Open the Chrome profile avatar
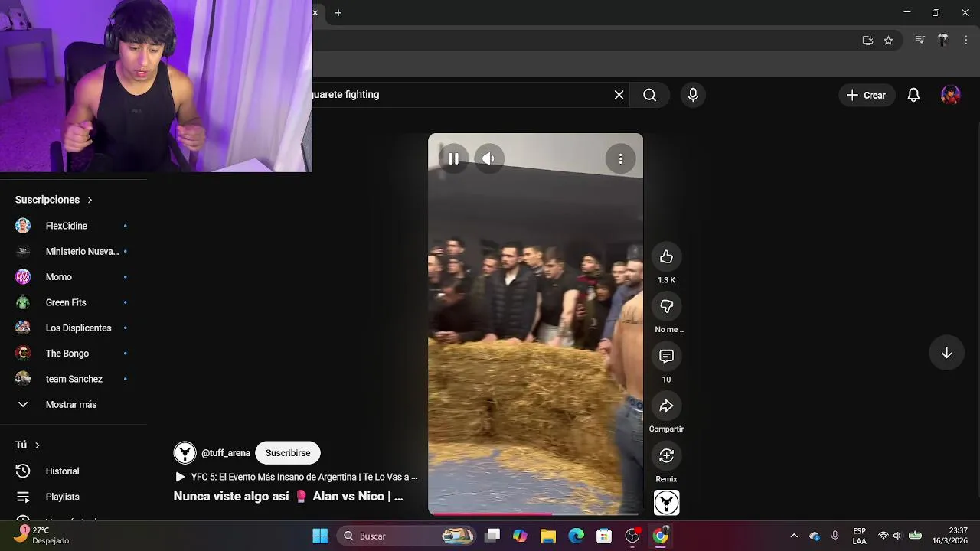This screenshot has width=980, height=551. pos(943,41)
